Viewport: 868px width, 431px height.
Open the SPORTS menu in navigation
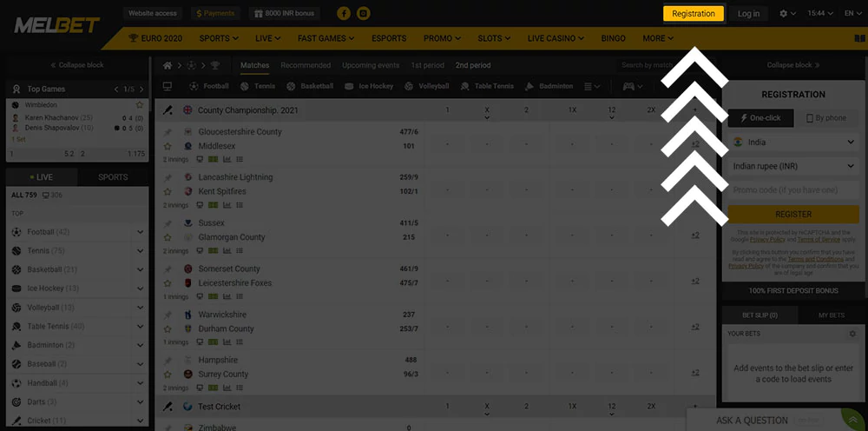tap(219, 38)
